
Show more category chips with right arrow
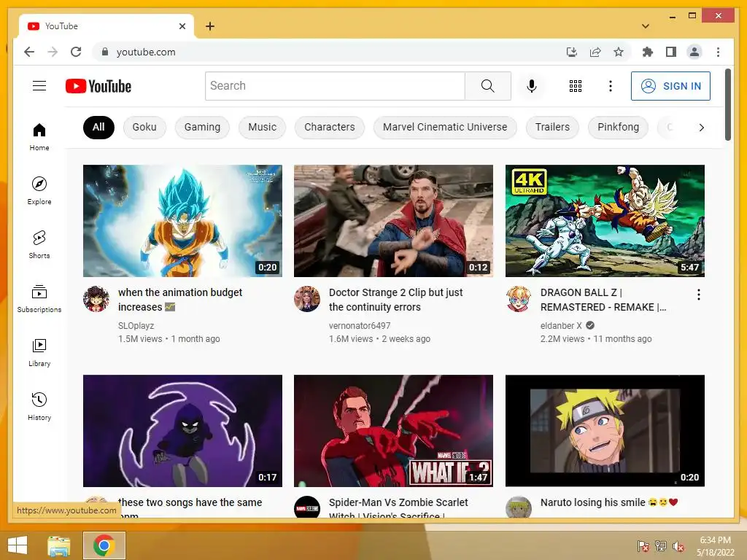(x=701, y=128)
